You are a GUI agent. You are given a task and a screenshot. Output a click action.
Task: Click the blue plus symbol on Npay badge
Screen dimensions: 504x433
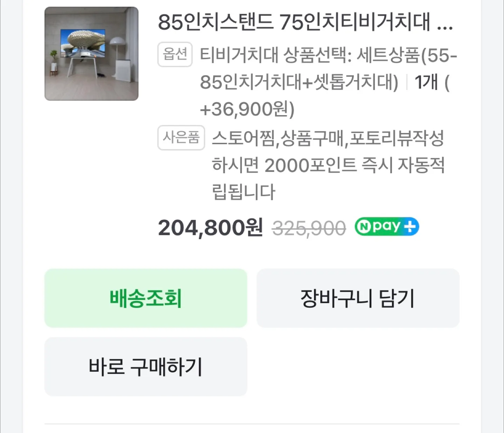(x=409, y=227)
